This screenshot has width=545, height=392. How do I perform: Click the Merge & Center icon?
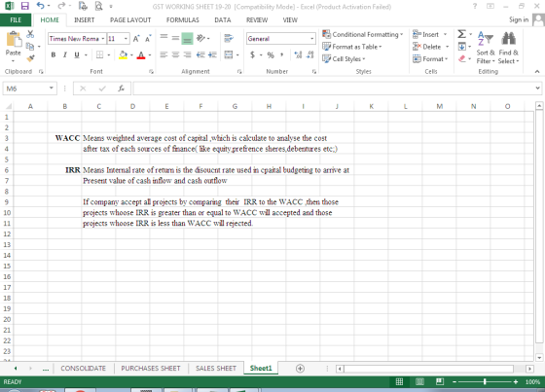pos(229,54)
